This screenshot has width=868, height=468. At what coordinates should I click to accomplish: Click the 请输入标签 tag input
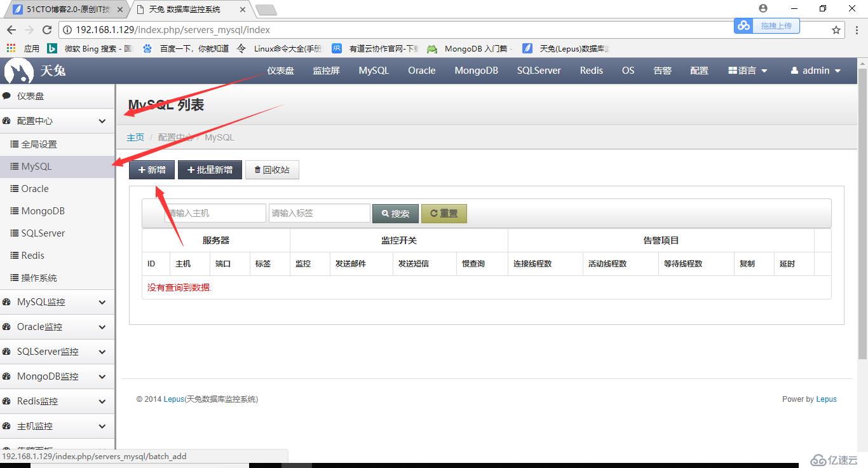point(320,213)
